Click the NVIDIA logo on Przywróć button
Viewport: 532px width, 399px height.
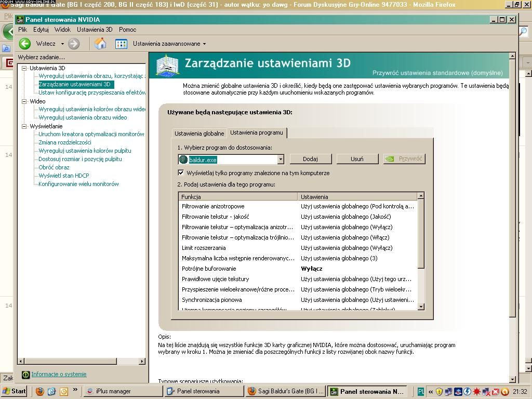click(390, 159)
